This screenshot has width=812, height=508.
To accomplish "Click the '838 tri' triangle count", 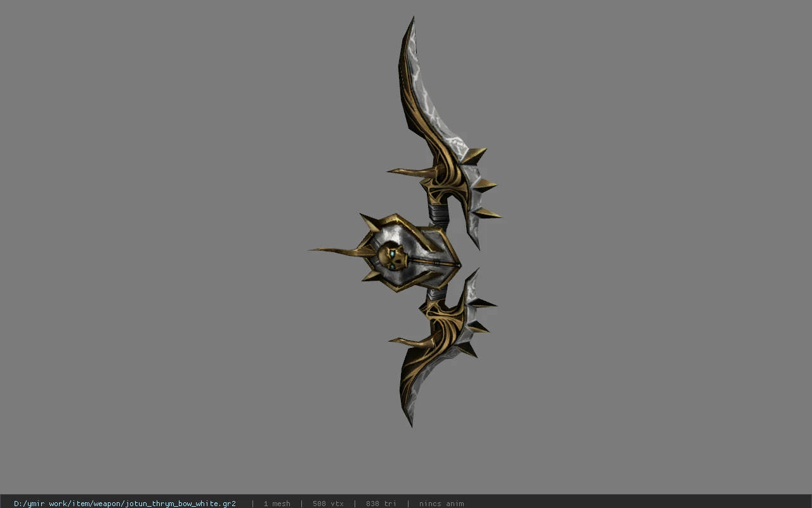I will point(381,504).
